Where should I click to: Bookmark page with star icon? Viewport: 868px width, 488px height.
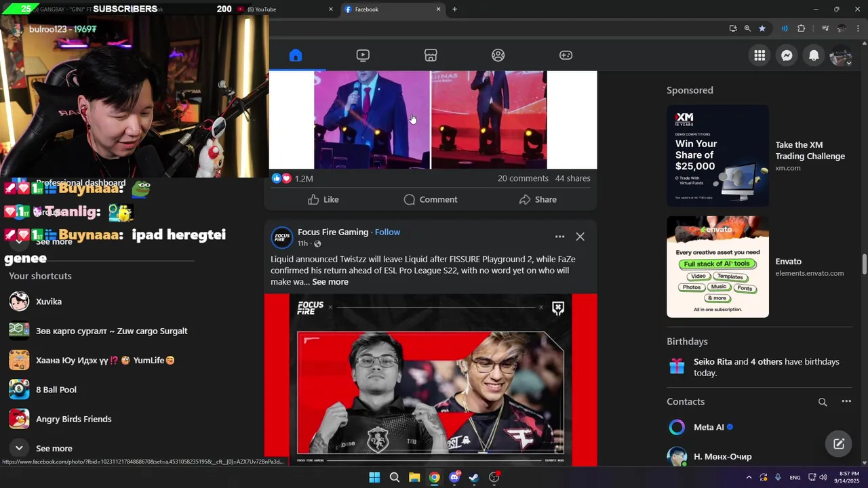point(762,28)
